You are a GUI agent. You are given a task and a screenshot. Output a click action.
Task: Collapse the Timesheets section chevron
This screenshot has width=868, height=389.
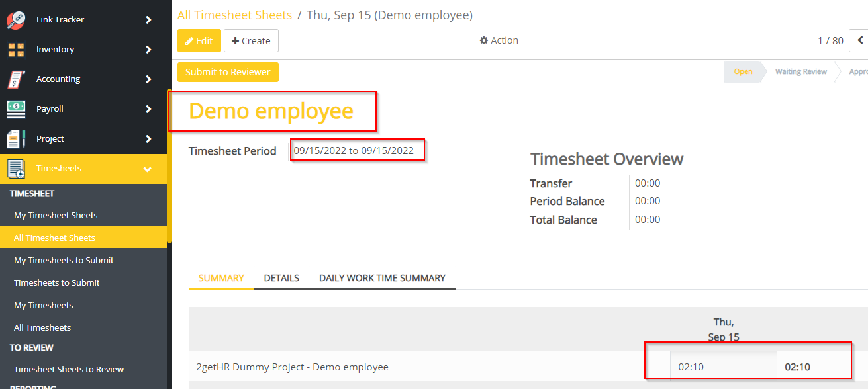point(150,168)
